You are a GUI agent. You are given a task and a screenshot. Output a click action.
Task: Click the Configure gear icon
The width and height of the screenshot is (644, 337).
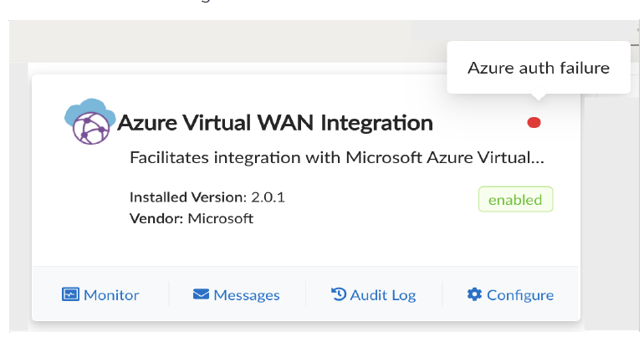pos(474,294)
